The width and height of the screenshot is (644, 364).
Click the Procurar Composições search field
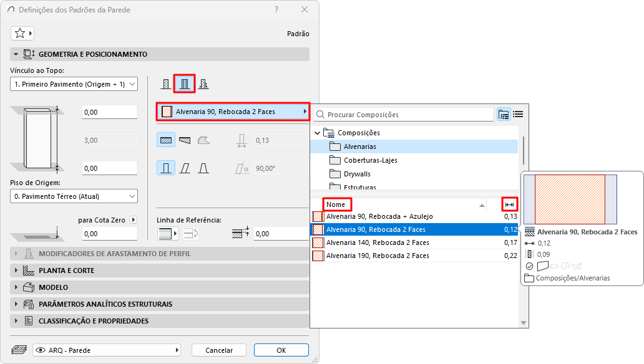coord(404,115)
